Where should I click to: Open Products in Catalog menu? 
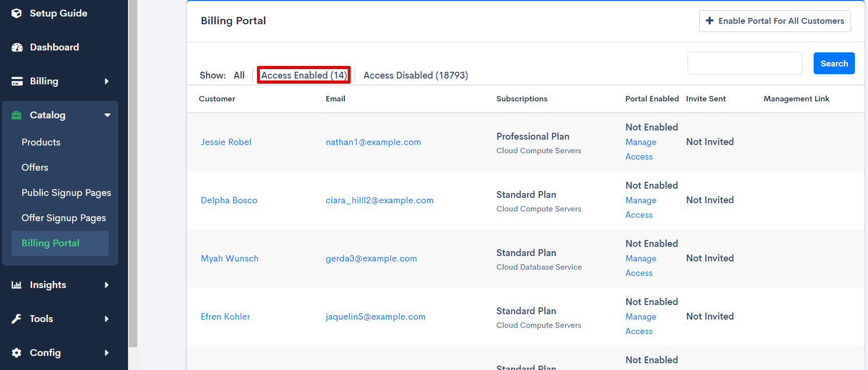coord(41,142)
